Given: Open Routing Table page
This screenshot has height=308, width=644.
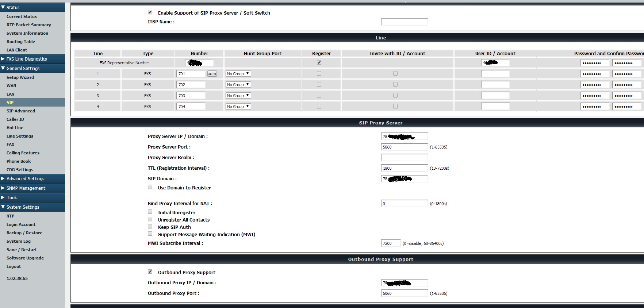Looking at the screenshot, I should (x=20, y=42).
